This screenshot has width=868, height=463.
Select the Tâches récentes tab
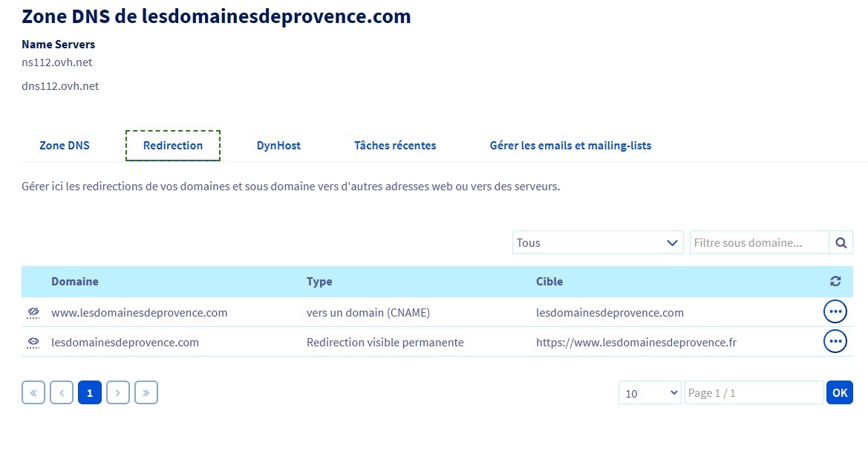(395, 146)
